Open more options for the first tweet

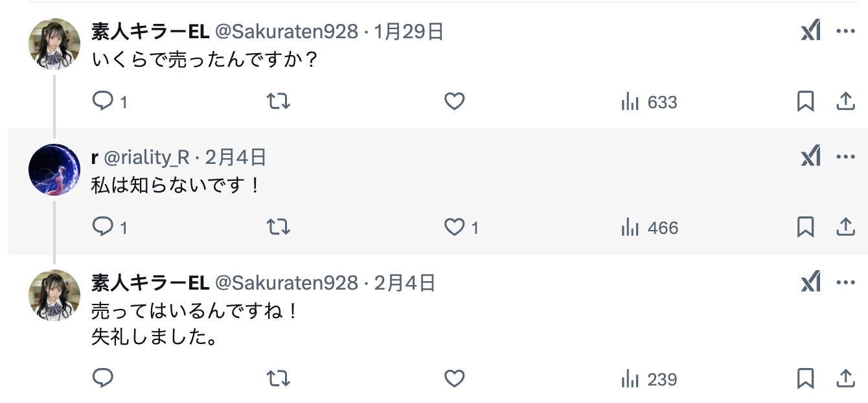(x=846, y=31)
